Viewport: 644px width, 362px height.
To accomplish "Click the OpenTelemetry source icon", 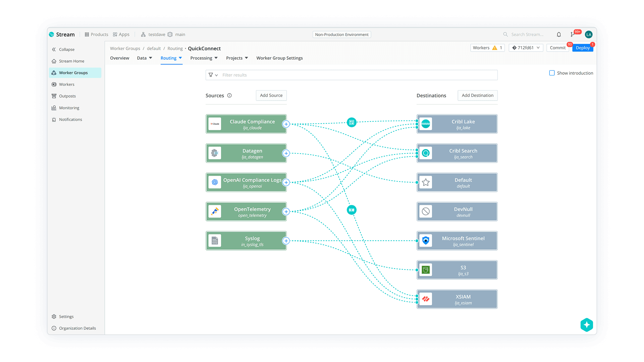I will [x=215, y=212].
